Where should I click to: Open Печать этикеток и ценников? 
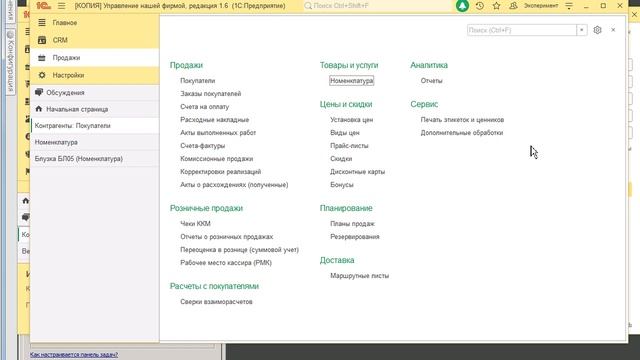coord(462,120)
